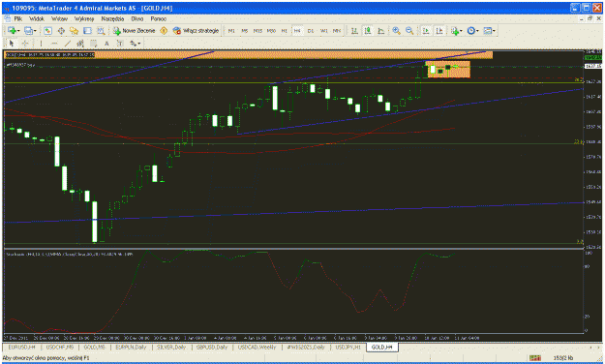Click the connection status bars in status bar

pos(534,358)
